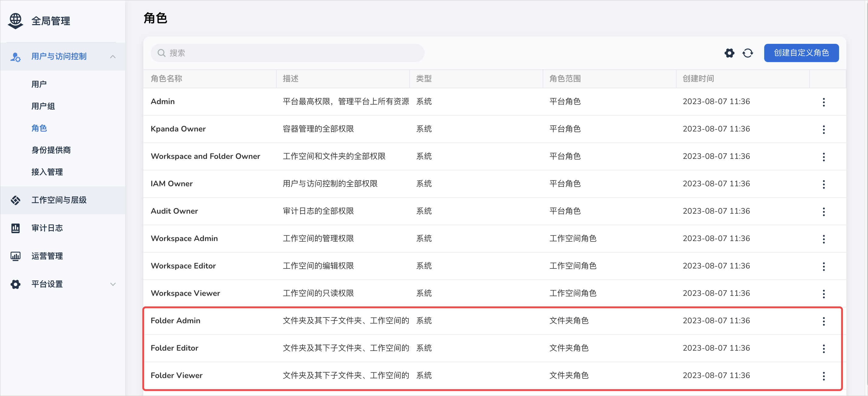868x396 pixels.
Task: Open 用户组 menu item
Action: coord(43,106)
